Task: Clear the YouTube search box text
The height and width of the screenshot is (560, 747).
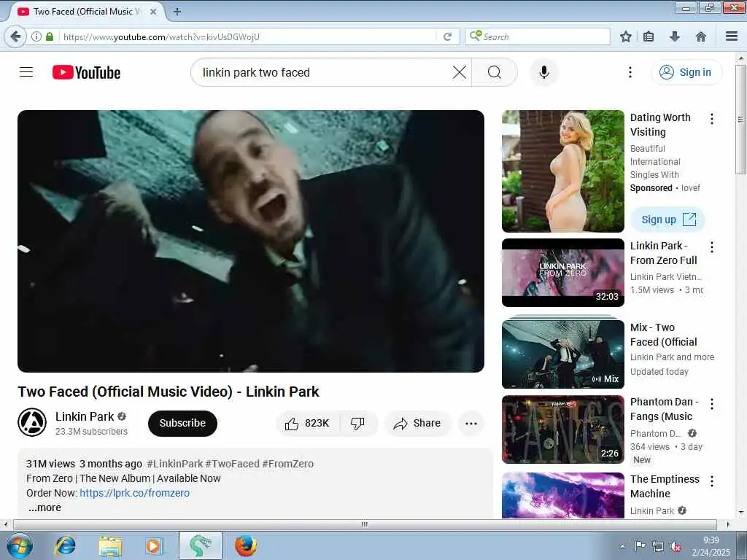Action: point(460,72)
